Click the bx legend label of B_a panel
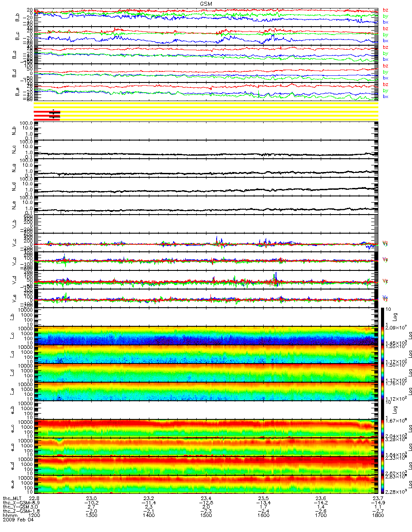Viewport: 412px width, 532px height. tap(385, 59)
